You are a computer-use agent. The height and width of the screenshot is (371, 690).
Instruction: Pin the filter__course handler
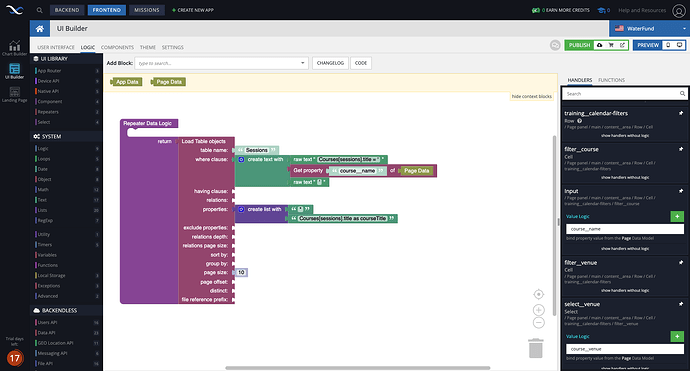[681, 149]
